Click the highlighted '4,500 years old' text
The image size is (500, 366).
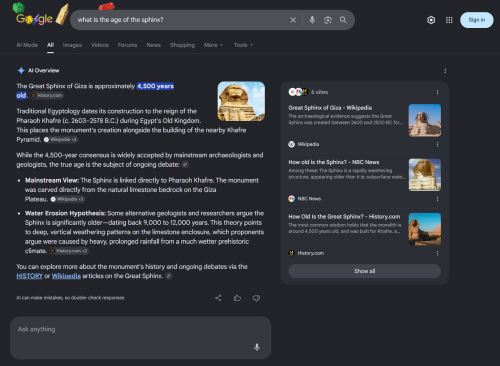coord(155,86)
